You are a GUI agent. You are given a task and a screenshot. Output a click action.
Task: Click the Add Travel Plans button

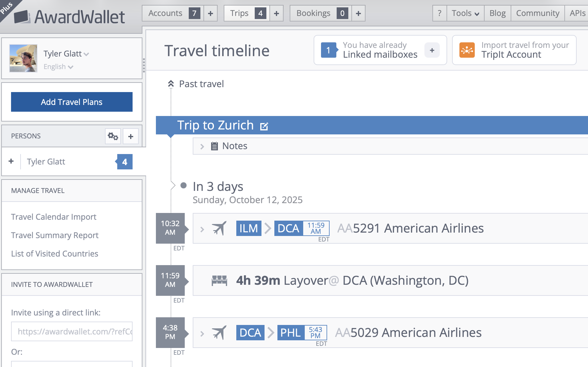point(72,102)
